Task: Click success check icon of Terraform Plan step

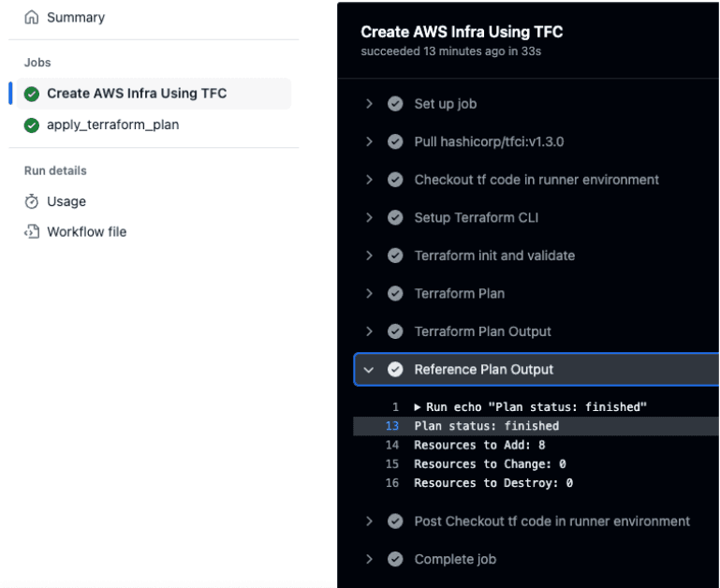Action: (396, 293)
